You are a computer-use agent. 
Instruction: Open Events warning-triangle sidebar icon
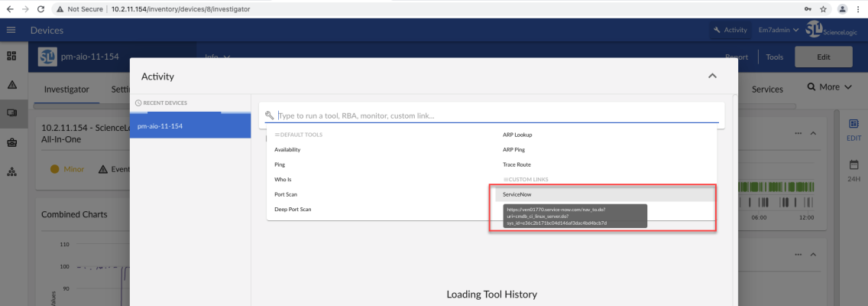pyautogui.click(x=12, y=85)
